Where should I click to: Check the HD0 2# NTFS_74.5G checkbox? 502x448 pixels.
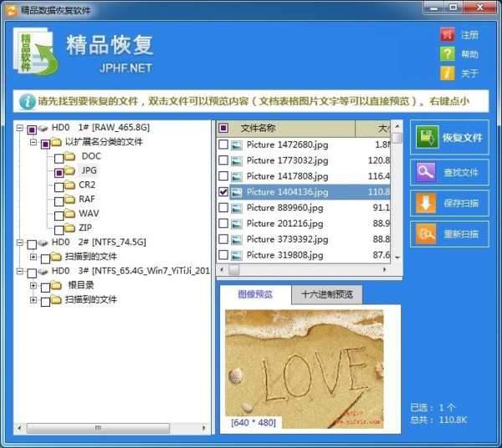tap(32, 245)
